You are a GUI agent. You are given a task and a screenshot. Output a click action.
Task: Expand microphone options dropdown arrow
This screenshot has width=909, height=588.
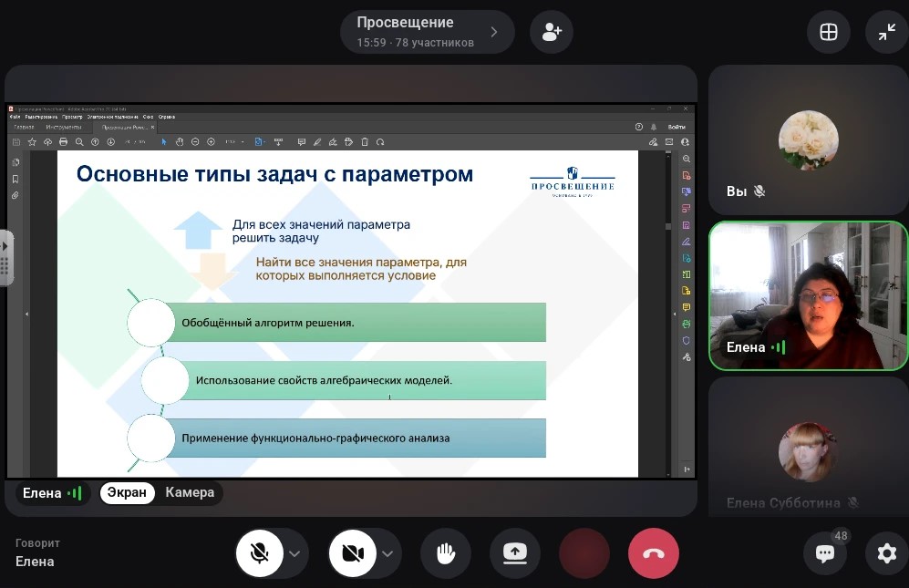coord(294,553)
